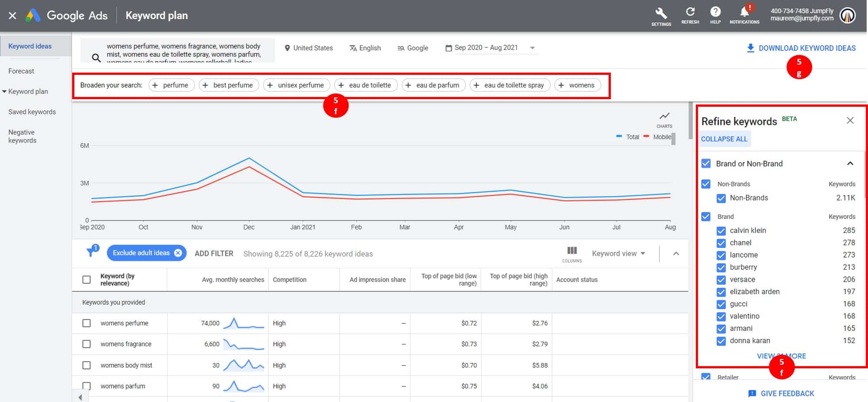
Task: Uncheck the donna karan brand
Action: [x=721, y=341]
